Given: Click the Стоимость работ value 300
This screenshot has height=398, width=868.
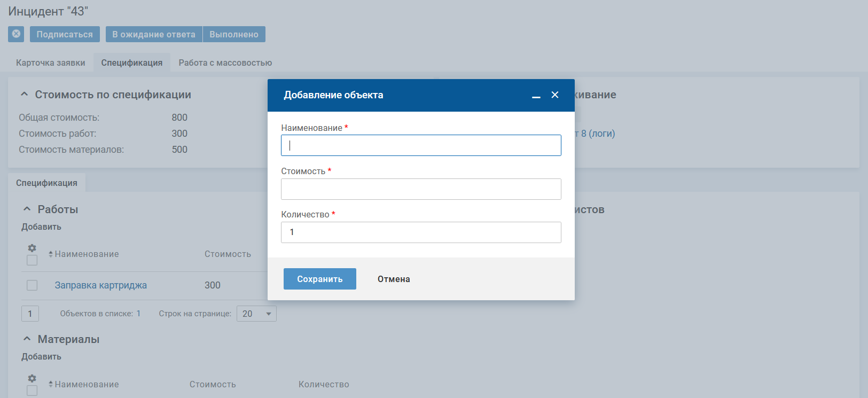Looking at the screenshot, I should pos(179,134).
